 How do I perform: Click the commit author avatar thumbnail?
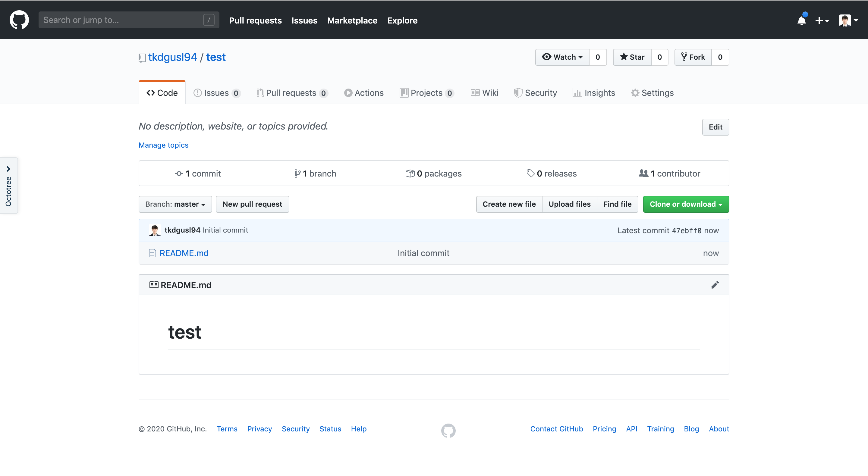pyautogui.click(x=155, y=230)
